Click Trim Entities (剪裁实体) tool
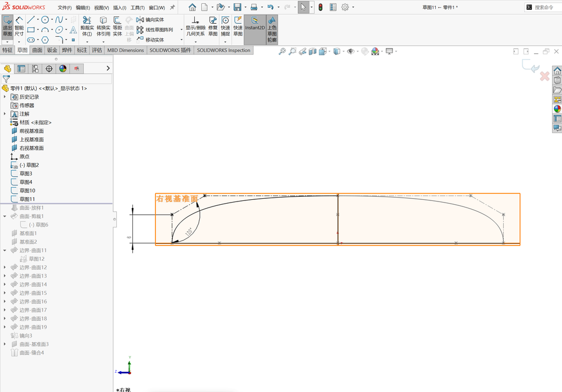Image resolution: width=562 pixels, height=392 pixels. click(x=87, y=26)
